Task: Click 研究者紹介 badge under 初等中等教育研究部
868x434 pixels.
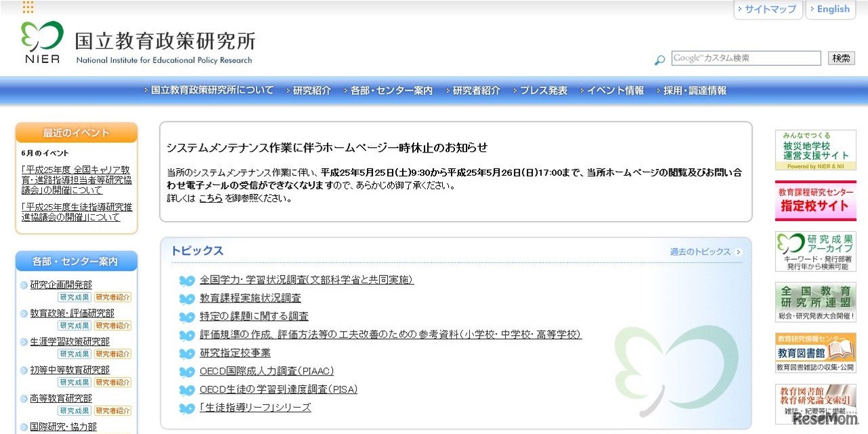Action: [x=113, y=382]
